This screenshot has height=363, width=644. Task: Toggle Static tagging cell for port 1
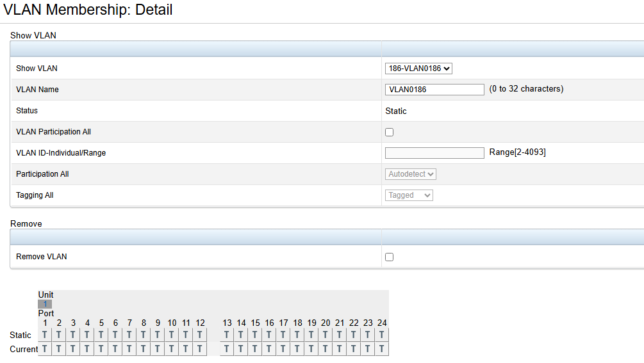point(45,335)
